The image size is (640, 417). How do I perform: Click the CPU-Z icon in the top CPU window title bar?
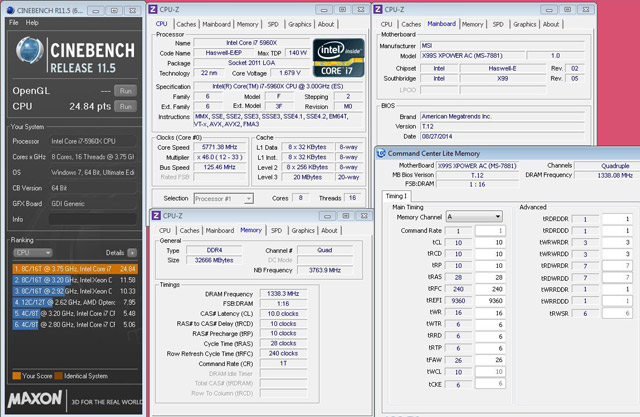click(x=155, y=8)
